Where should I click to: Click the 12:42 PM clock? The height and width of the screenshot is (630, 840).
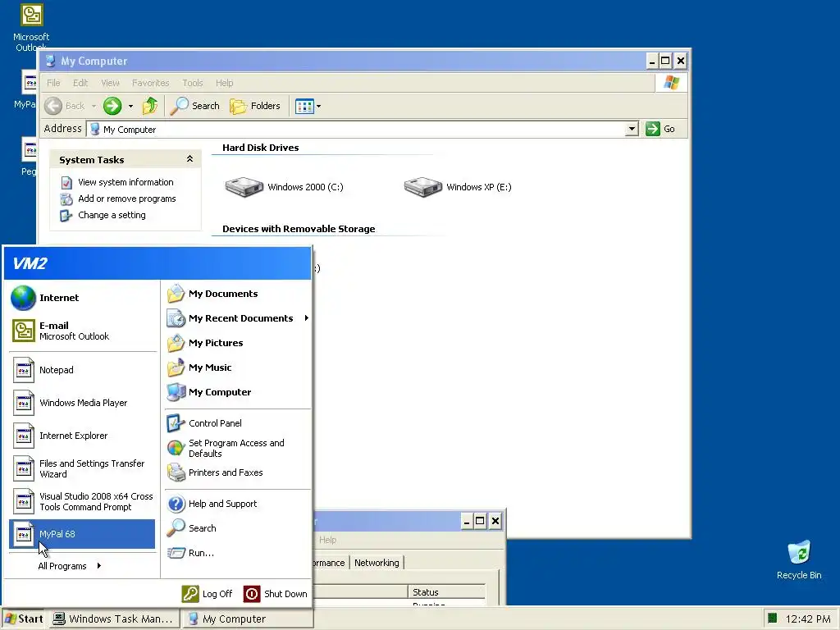tap(808, 619)
